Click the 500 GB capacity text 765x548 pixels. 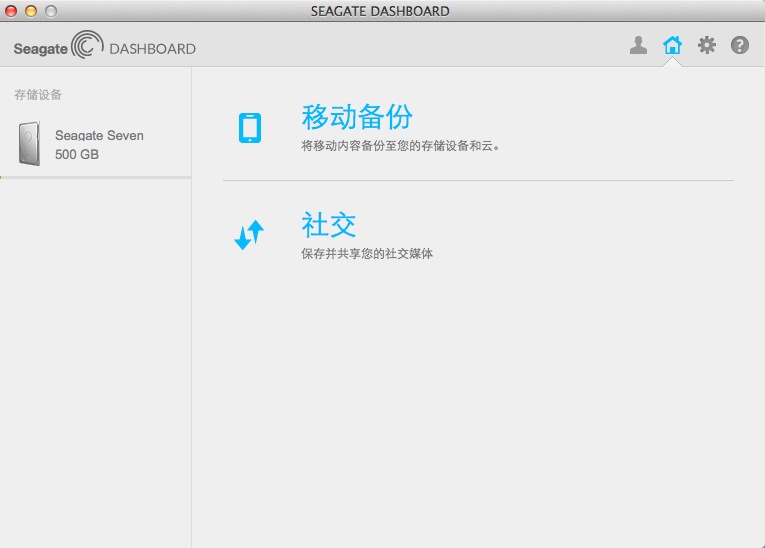(77, 154)
